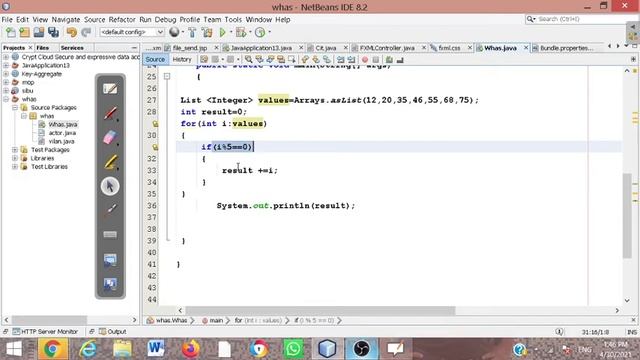Click the Open Project toolbar icon
This screenshot has width=640, height=360.
(39, 32)
